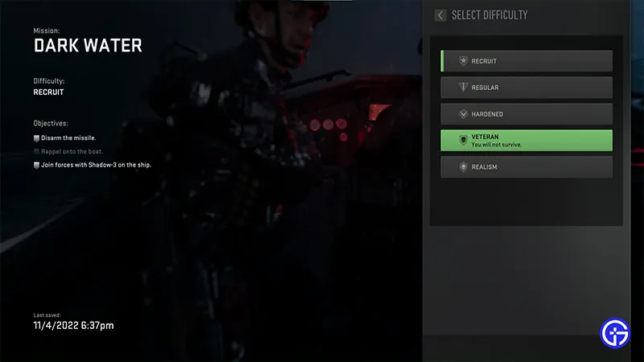
Task: Click the DARK WATER mission title
Action: [88, 46]
